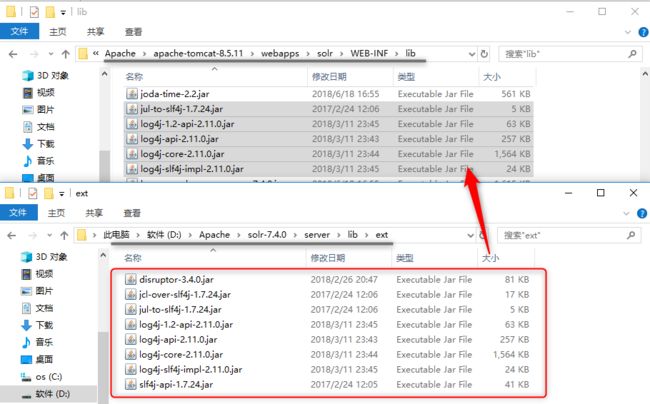Screen dimensions: 650x404
Task: Select 音乐 in lib window sidebar
Action: click(39, 161)
